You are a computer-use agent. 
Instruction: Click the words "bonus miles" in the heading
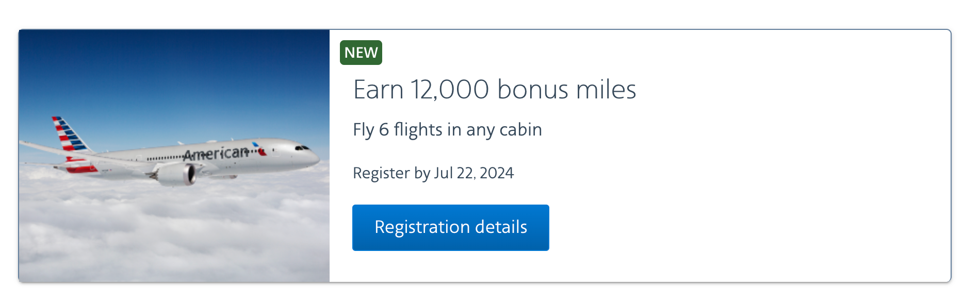click(x=566, y=90)
